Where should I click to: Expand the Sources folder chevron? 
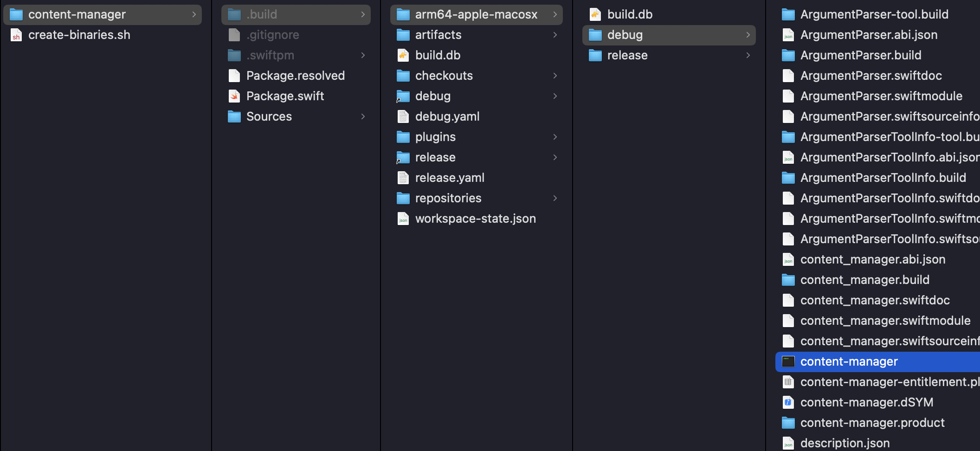pos(363,116)
